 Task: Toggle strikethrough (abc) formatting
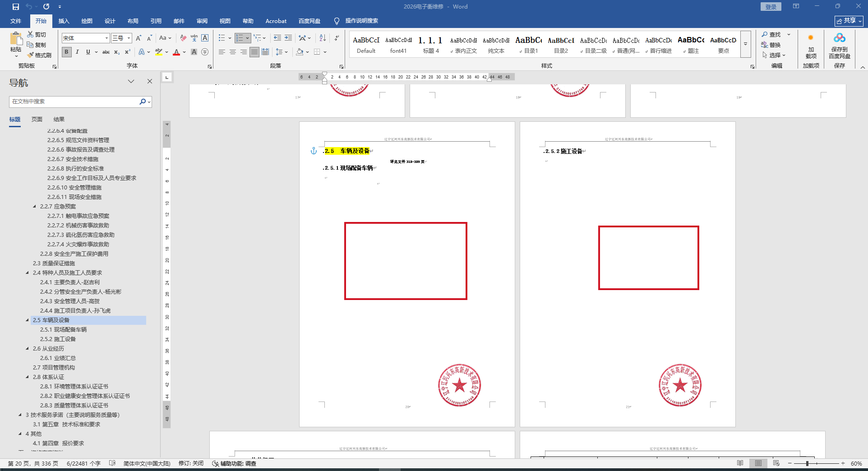tap(106, 52)
